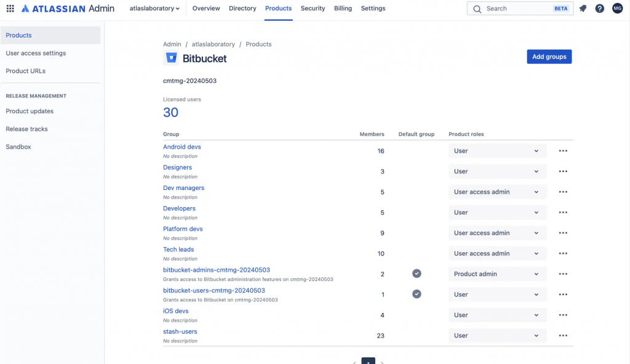Open the stash-users group link
The image size is (630, 364).
[180, 331]
